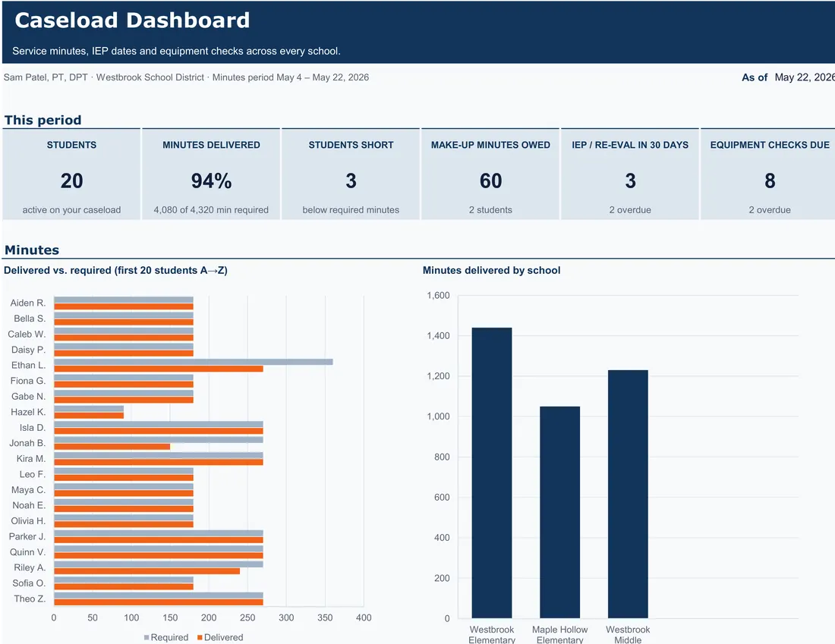Click the Olivia H. axis label

click(x=28, y=521)
